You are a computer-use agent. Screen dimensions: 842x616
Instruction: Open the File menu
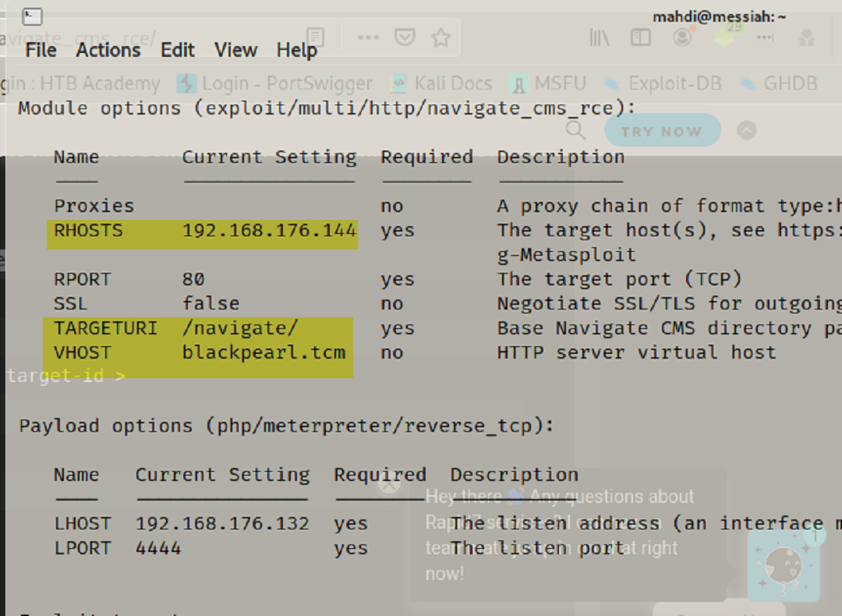[41, 50]
